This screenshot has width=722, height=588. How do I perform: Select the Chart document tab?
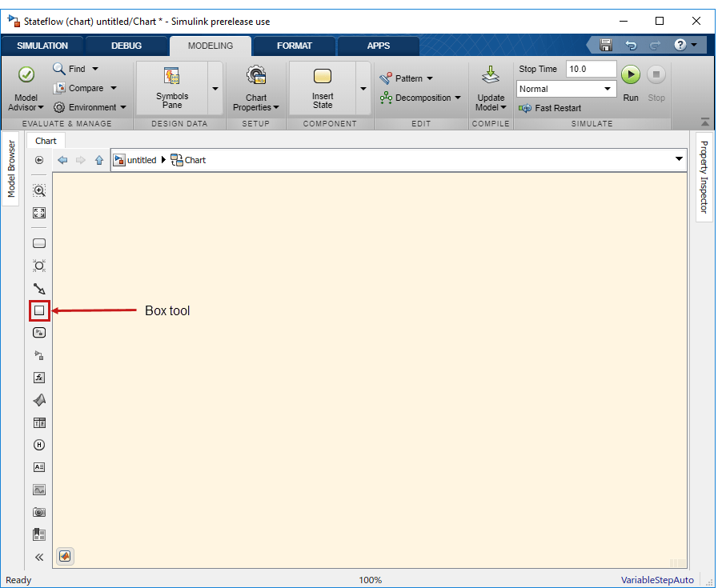pyautogui.click(x=46, y=141)
